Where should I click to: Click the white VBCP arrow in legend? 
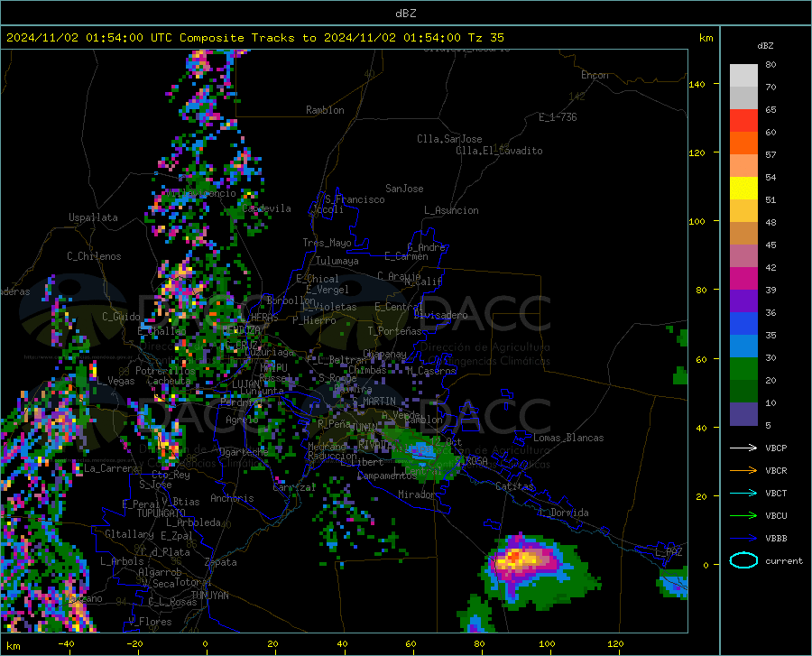click(743, 448)
